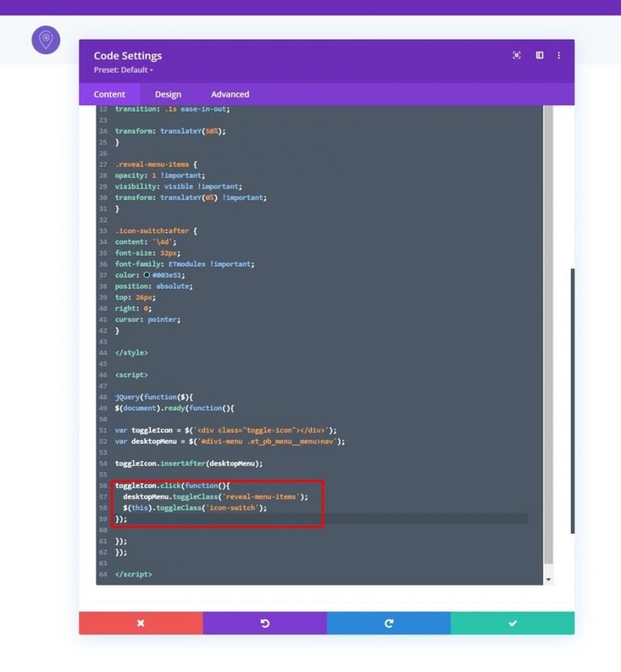
Task: Switch to the Design tab
Action: (x=167, y=94)
